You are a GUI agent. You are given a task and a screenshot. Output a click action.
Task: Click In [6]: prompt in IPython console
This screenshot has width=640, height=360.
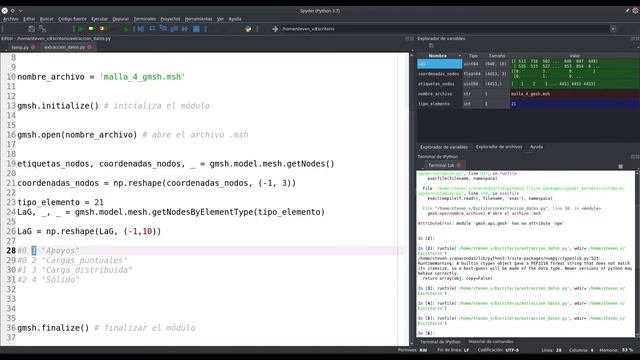tap(426, 333)
